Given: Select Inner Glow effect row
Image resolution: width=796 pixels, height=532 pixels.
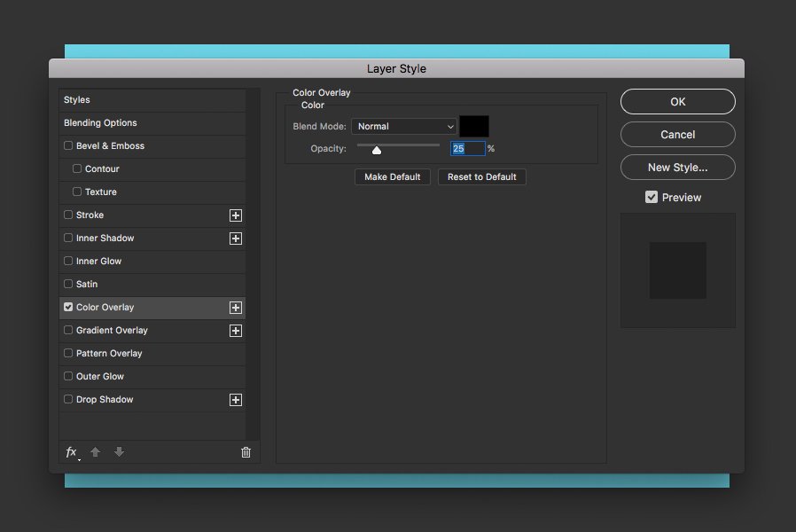Looking at the screenshot, I should 152,262.
